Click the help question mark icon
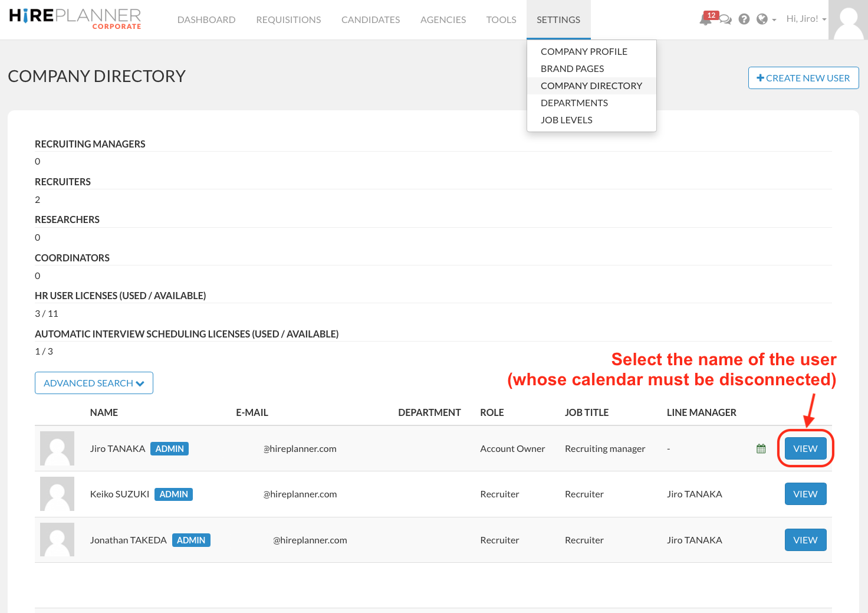The image size is (868, 613). (744, 19)
